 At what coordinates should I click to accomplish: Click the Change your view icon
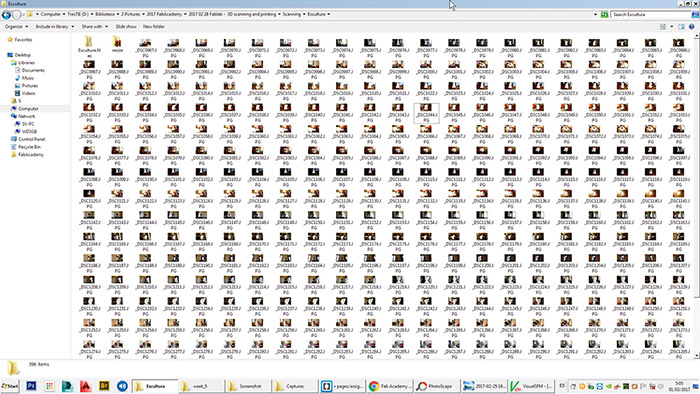click(x=663, y=27)
